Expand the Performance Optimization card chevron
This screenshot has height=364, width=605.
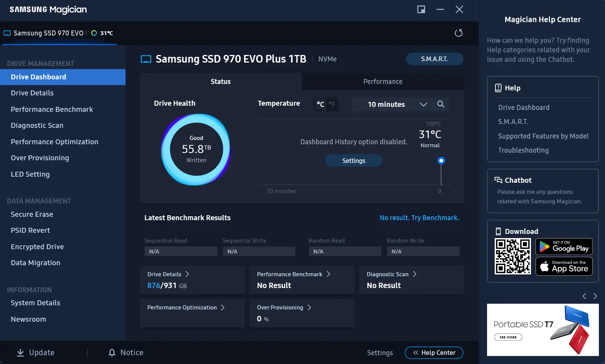223,308
